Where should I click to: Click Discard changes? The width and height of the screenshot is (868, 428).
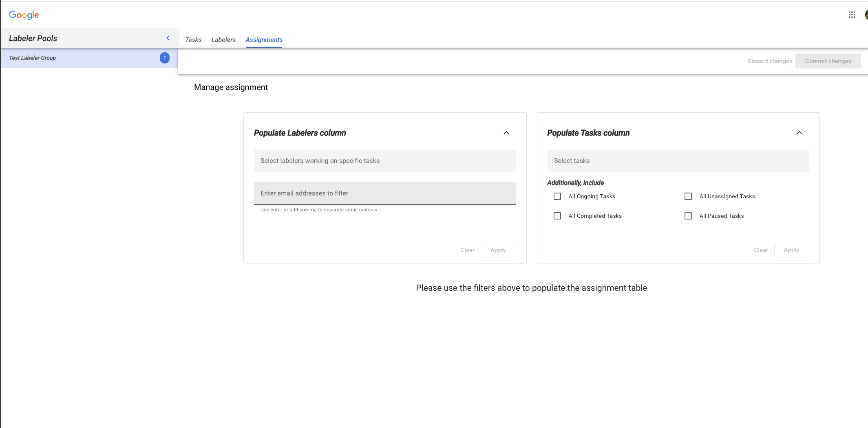[769, 61]
